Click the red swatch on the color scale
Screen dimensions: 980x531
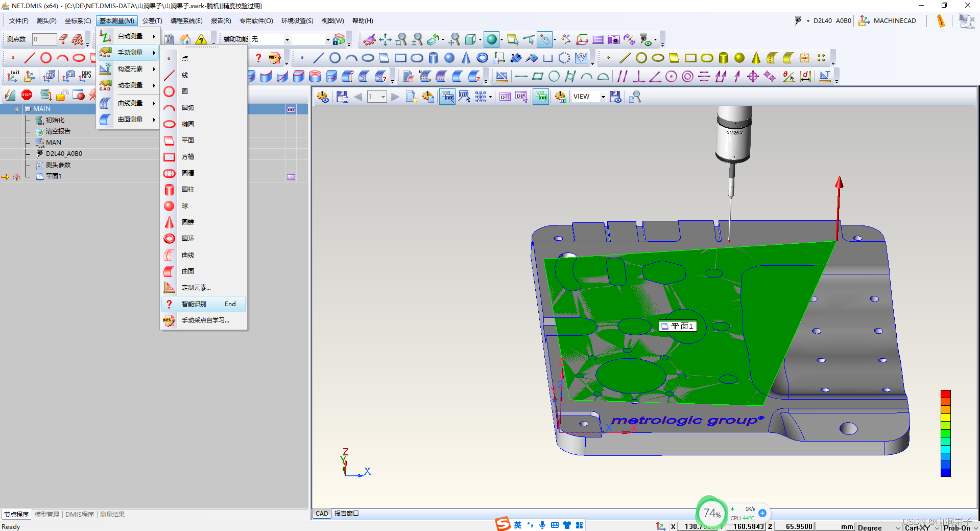tap(945, 394)
